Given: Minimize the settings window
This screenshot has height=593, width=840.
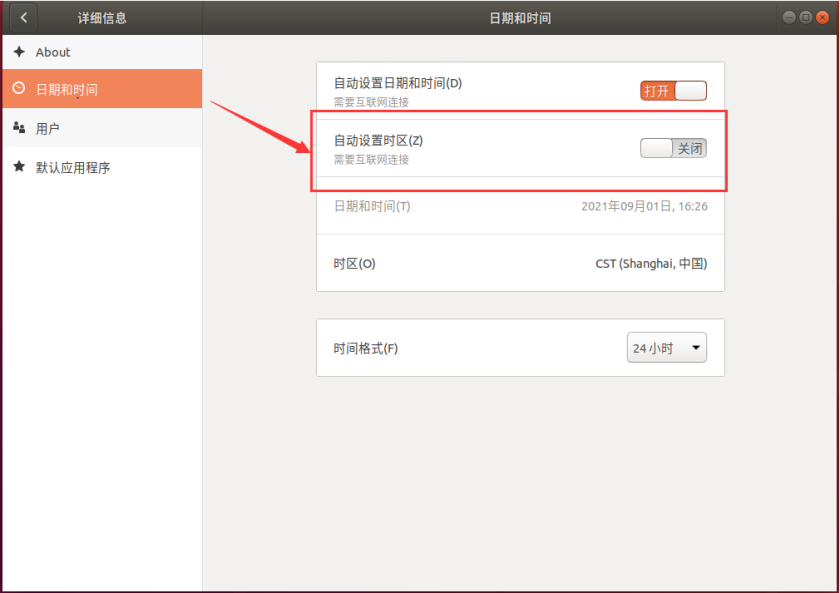Looking at the screenshot, I should [x=789, y=17].
